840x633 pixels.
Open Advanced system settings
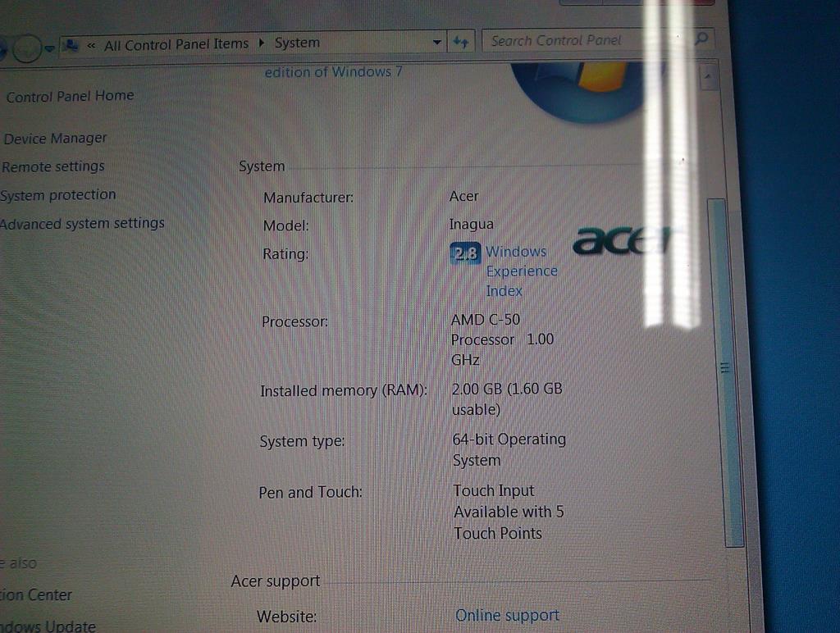82,223
